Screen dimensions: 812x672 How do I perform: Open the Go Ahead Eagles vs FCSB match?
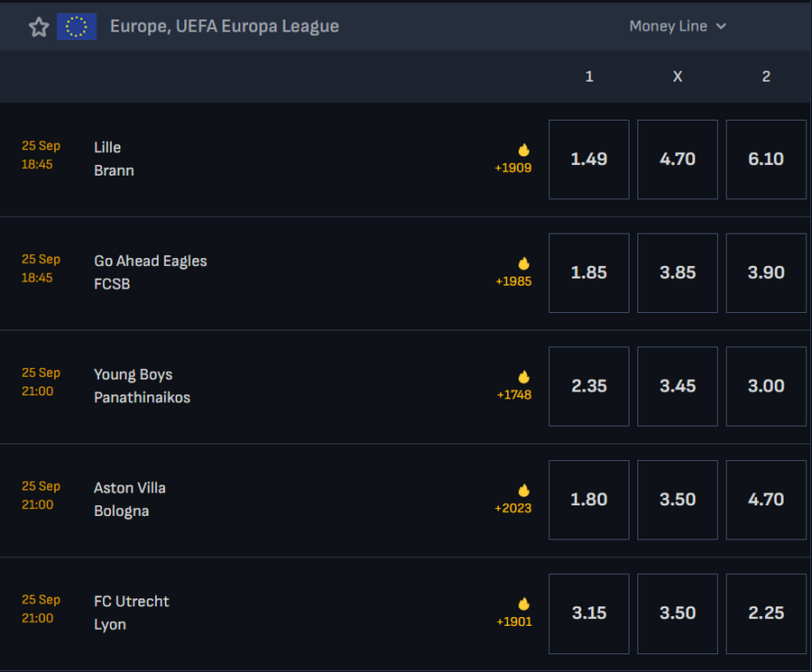[x=150, y=272]
